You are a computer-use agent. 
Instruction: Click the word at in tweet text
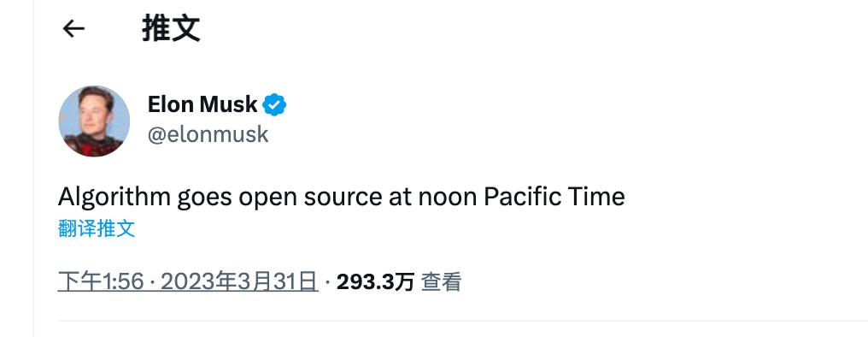[x=400, y=198]
